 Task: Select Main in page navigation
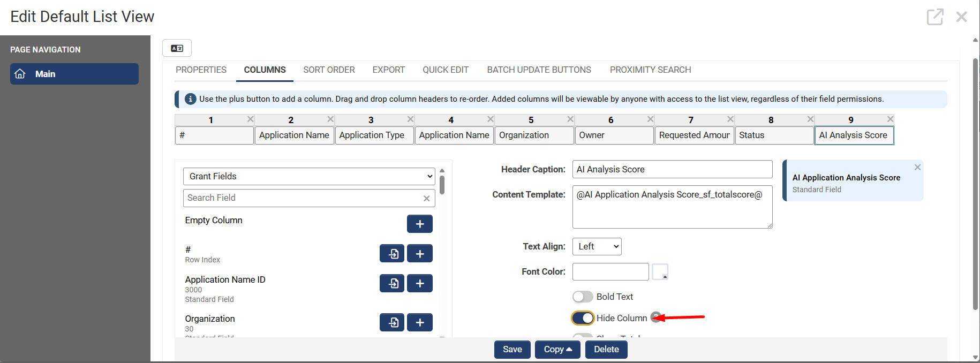pos(74,74)
